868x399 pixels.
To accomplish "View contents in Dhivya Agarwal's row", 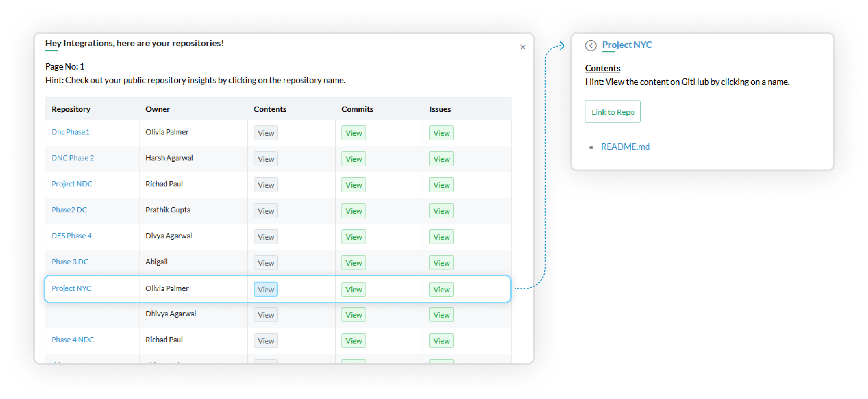I will 265,315.
